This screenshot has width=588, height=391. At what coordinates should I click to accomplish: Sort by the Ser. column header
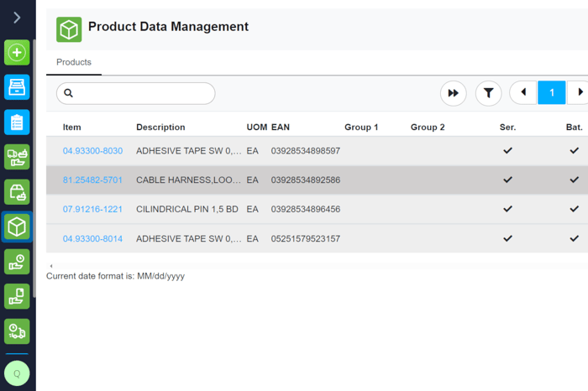point(507,128)
